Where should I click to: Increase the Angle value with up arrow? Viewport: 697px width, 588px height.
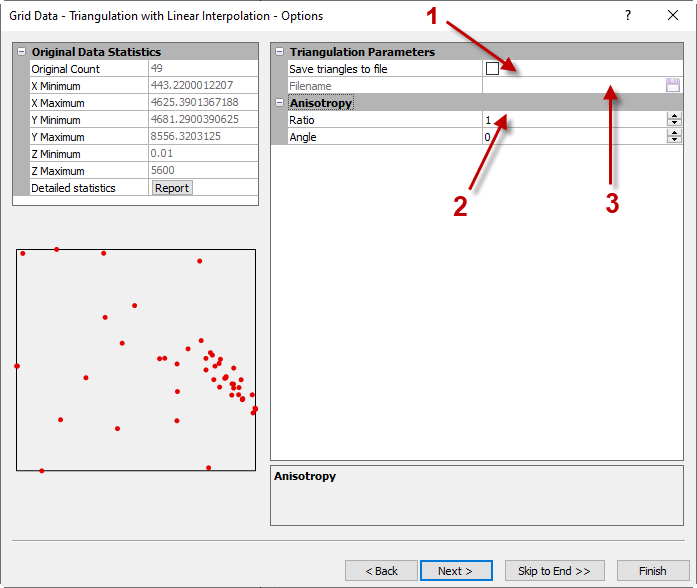tap(674, 133)
